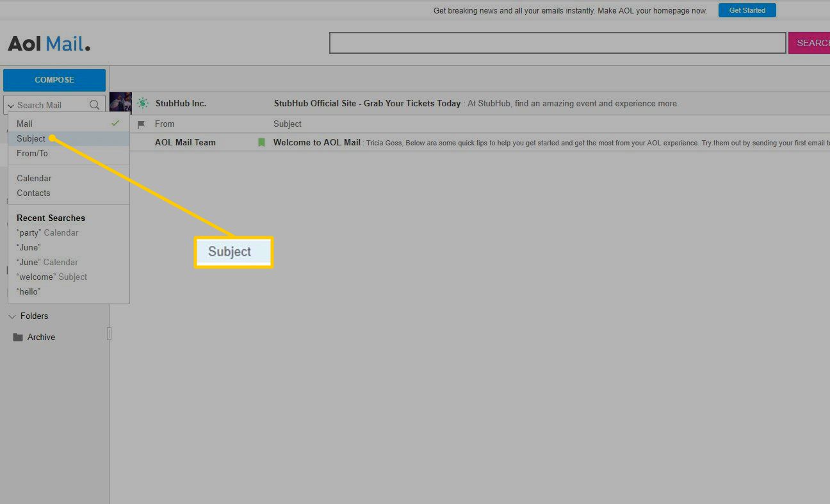Click the StubHub green logo icon
Viewport: 830px width, 504px height.
[143, 103]
